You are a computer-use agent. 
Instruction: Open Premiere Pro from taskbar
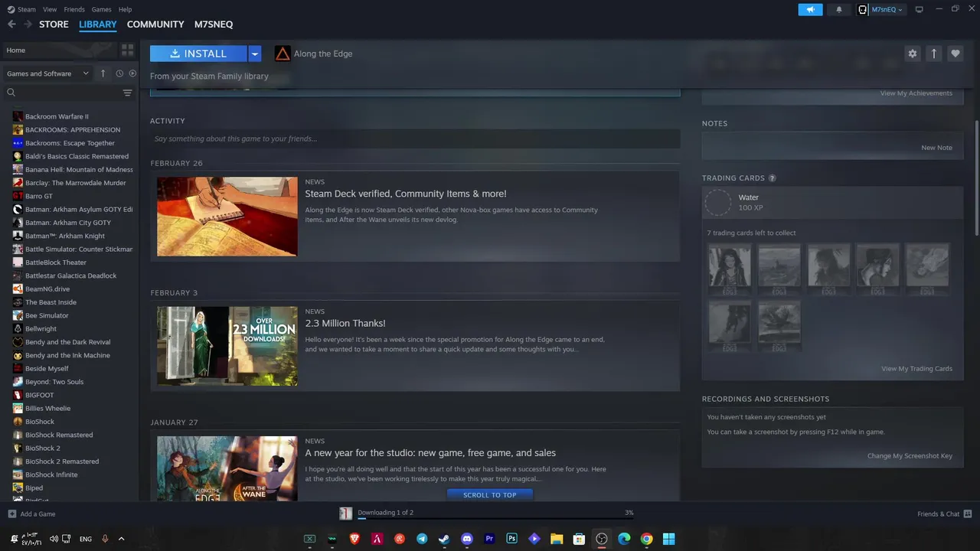click(x=489, y=539)
